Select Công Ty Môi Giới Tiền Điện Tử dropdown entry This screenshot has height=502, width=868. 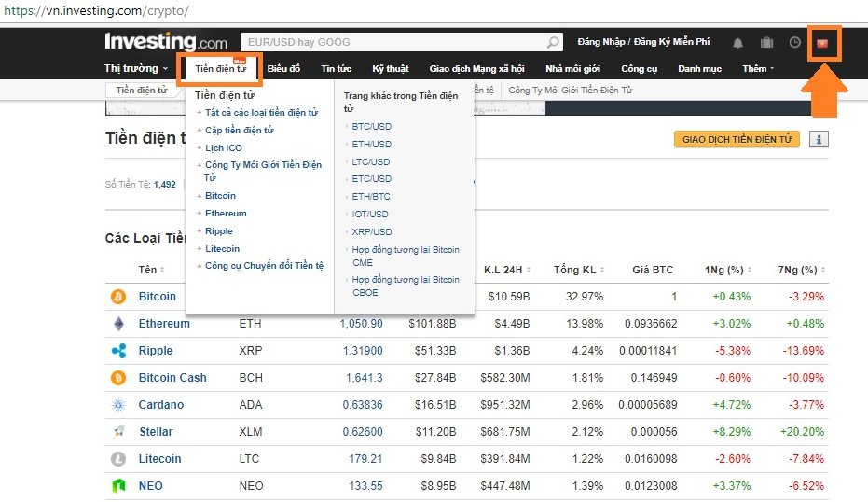click(262, 171)
